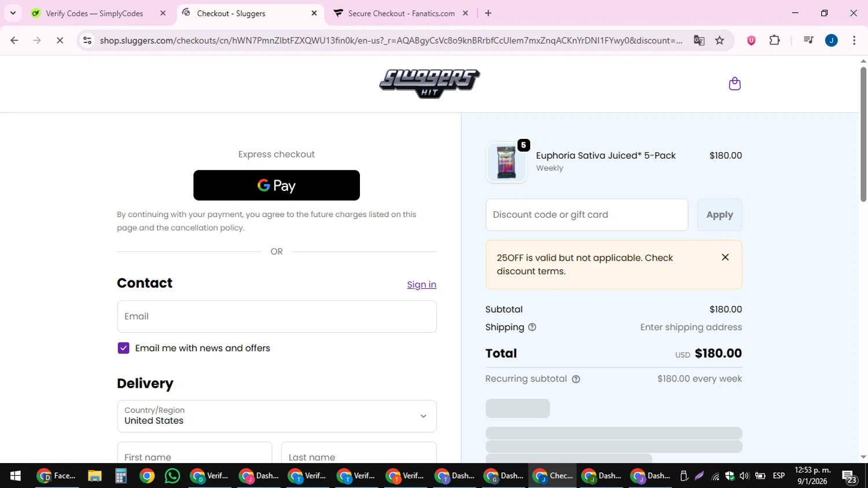Stop loading the page
868x488 pixels.
(x=60, y=40)
